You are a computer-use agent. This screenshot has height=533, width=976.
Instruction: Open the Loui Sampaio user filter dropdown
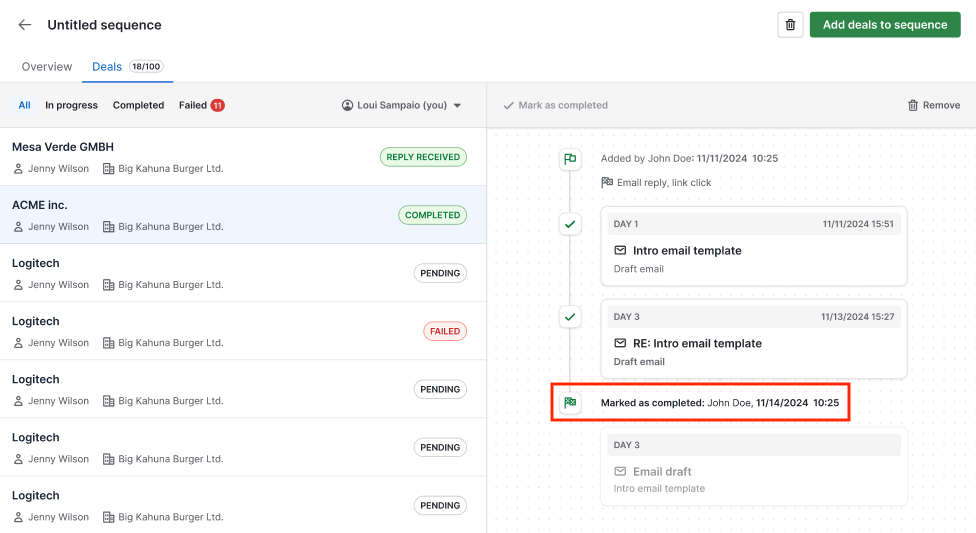[x=401, y=105]
